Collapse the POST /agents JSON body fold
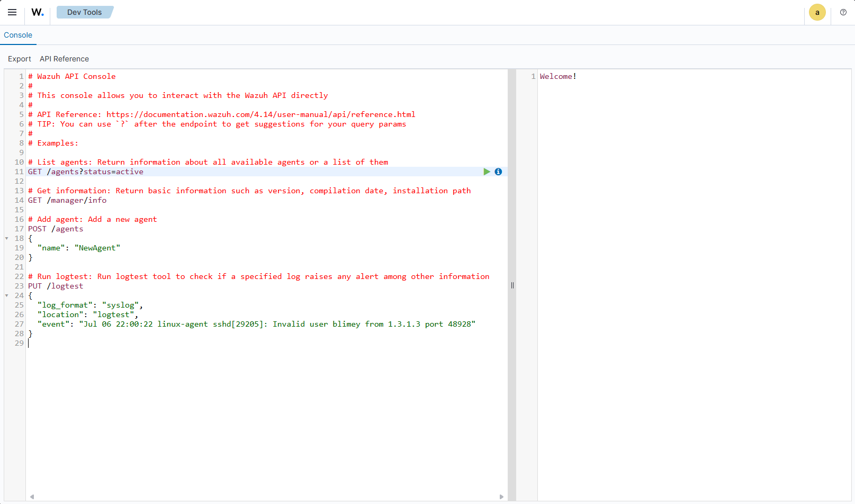The width and height of the screenshot is (855, 504). pos(6,238)
